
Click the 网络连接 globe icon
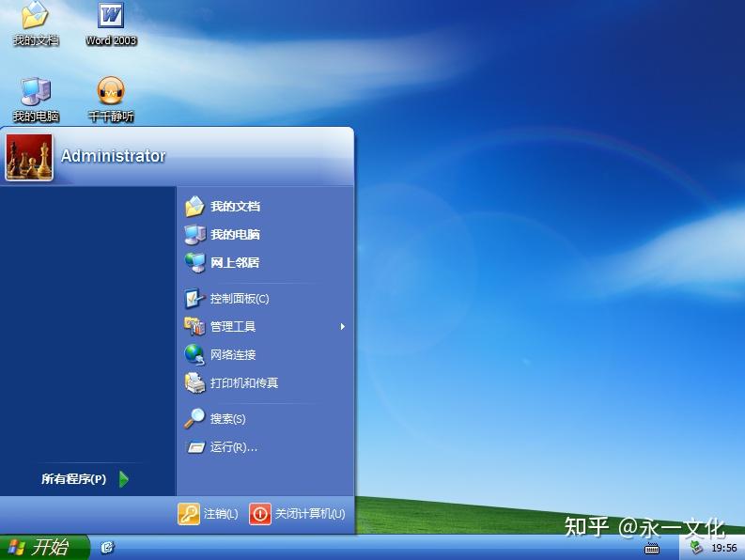click(194, 354)
